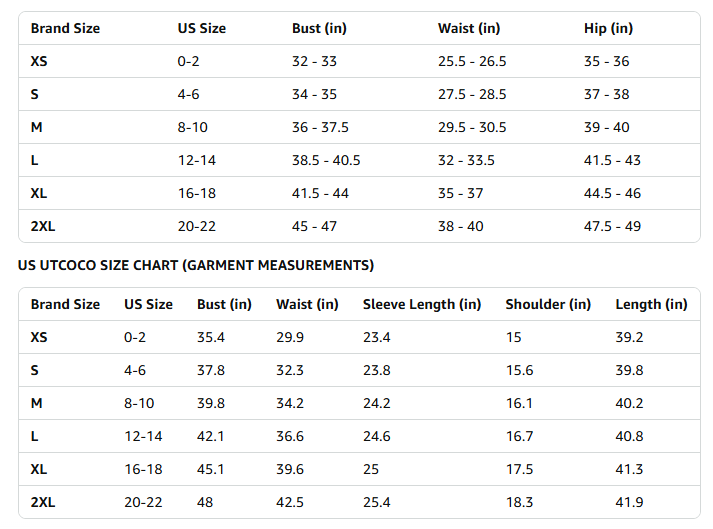Click the 2XL hip range 47.5 - 49
The height and width of the screenshot is (529, 713).
[x=612, y=226]
